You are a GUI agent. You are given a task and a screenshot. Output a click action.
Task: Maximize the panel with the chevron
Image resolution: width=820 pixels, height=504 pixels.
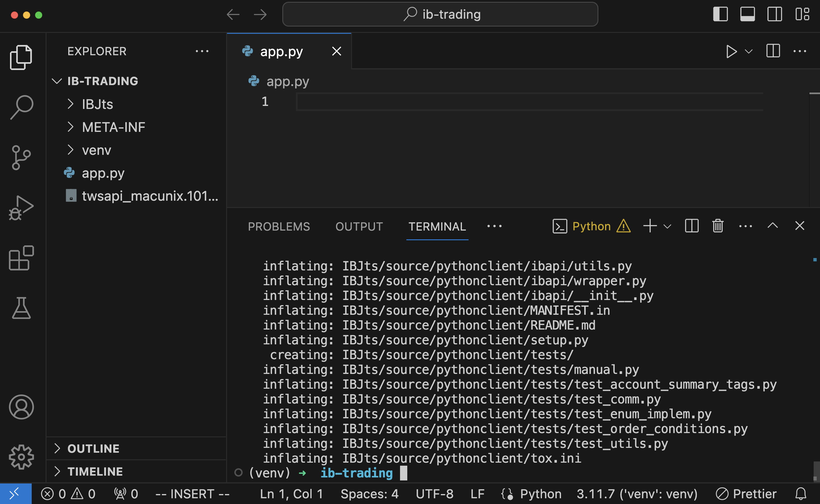772,226
